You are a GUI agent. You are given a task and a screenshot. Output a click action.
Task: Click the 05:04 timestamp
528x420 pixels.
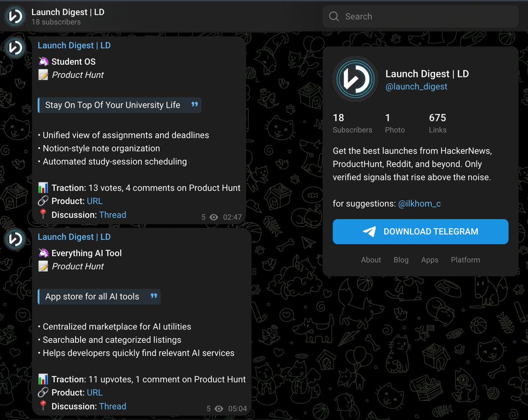[238, 409]
